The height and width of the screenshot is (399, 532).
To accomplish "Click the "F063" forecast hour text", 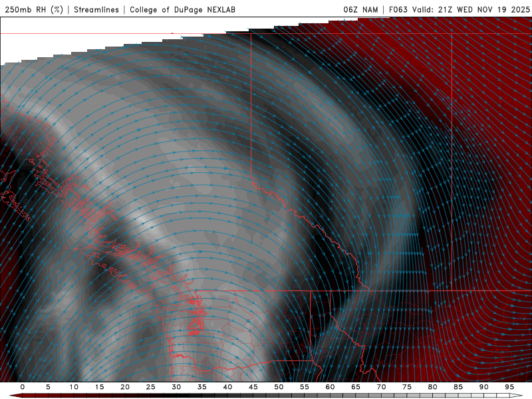I will (x=398, y=9).
